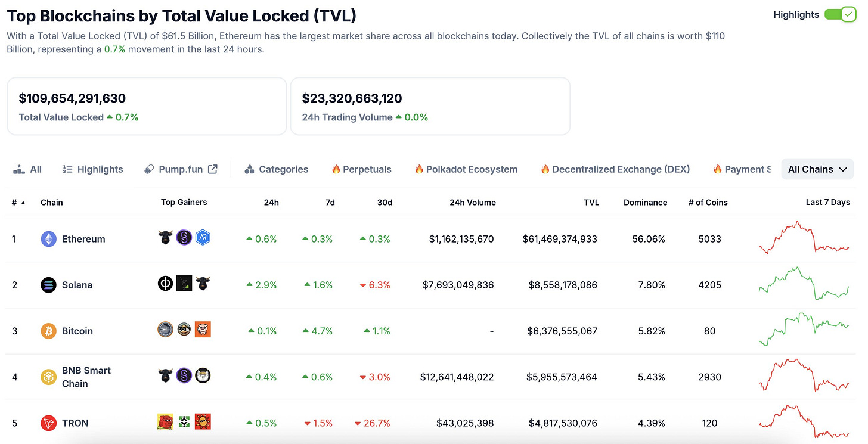Screen dimensions: 868x444
Task: Click Ethereum's dominance value 56.06%
Action: point(649,239)
